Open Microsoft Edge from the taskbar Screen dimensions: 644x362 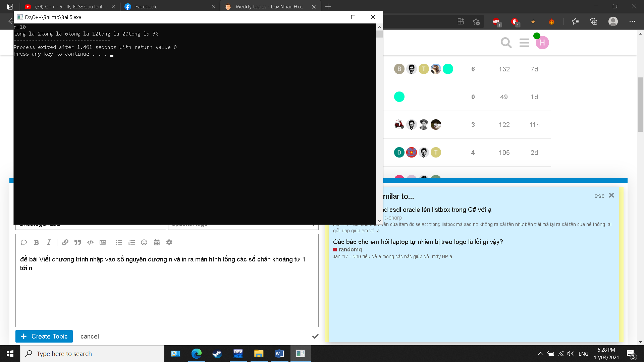click(196, 354)
